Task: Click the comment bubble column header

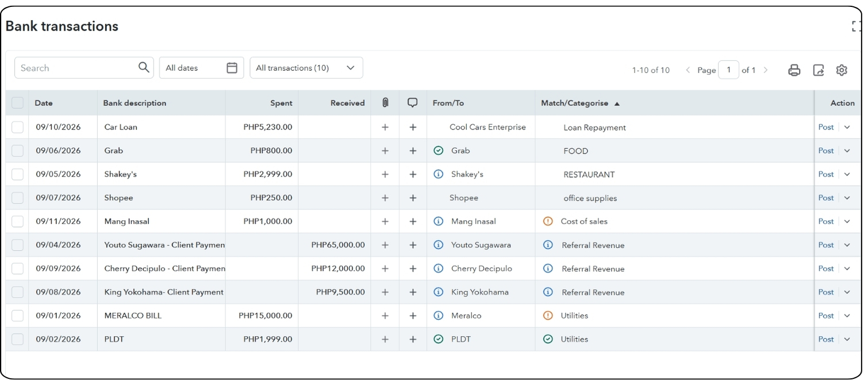Action: tap(412, 103)
